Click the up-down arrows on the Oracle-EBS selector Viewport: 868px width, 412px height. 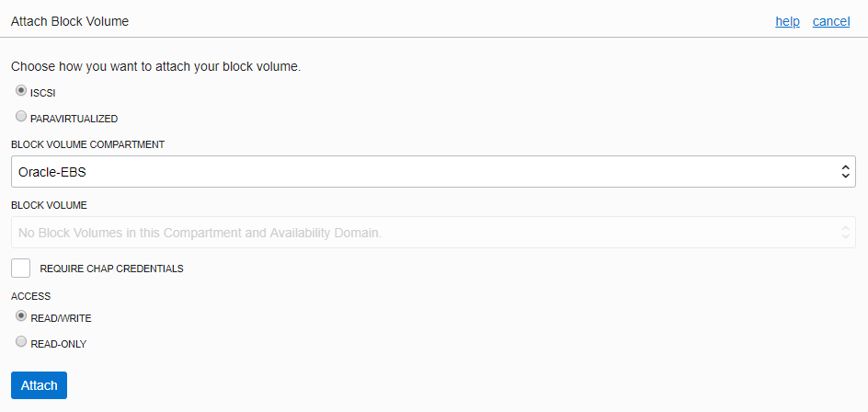(845, 172)
